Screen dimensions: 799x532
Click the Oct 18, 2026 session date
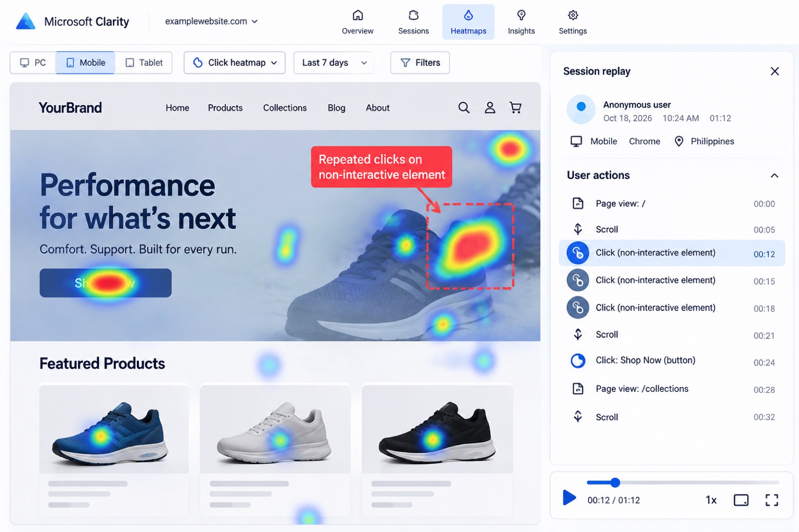(x=628, y=118)
